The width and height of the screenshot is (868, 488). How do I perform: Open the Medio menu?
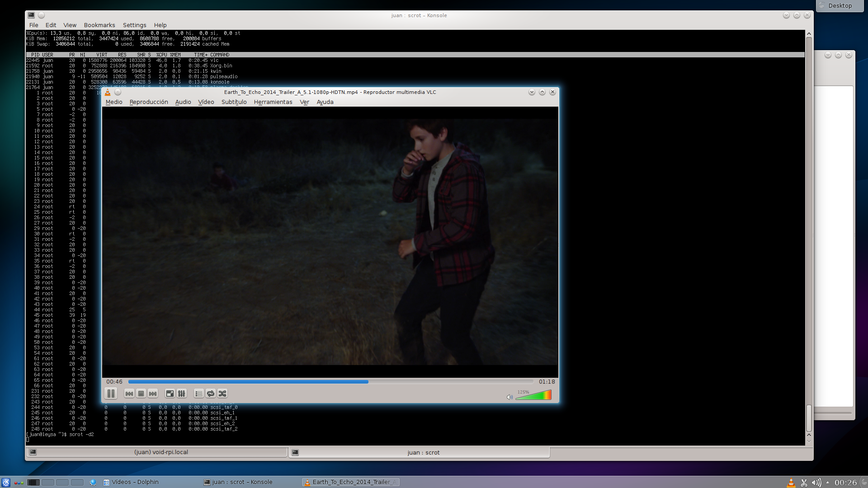pos(114,102)
